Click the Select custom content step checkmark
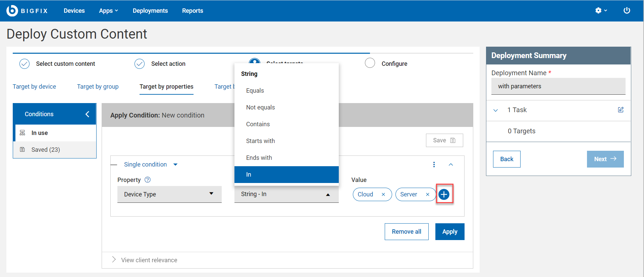 coord(24,63)
